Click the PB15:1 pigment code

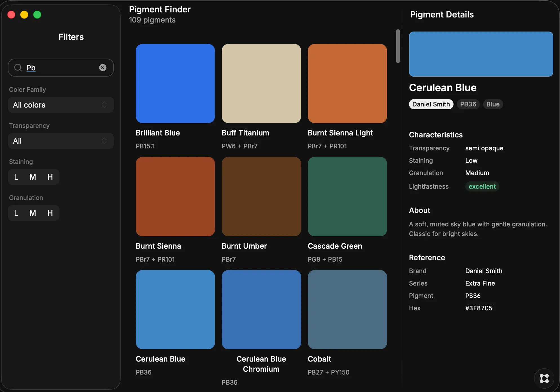click(x=145, y=146)
